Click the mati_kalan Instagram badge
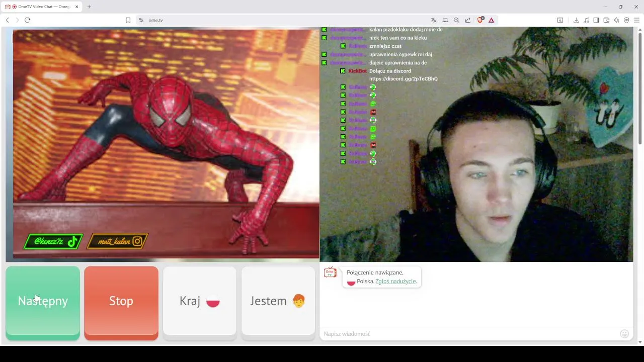Viewport: 644px width, 362px height. 118,242
